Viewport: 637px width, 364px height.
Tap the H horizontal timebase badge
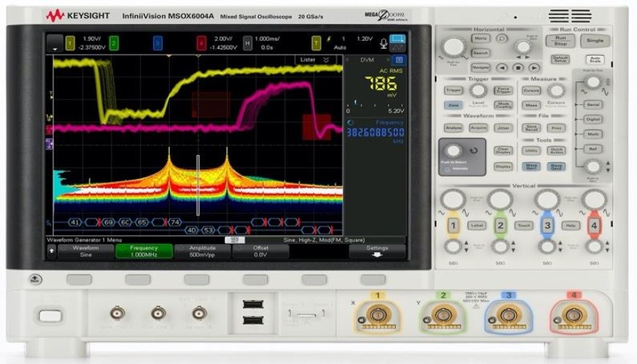[x=247, y=43]
